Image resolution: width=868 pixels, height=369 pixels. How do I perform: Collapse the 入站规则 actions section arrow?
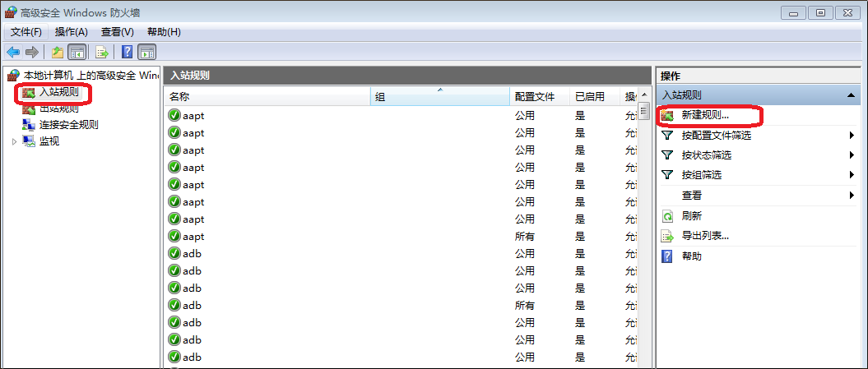point(851,95)
